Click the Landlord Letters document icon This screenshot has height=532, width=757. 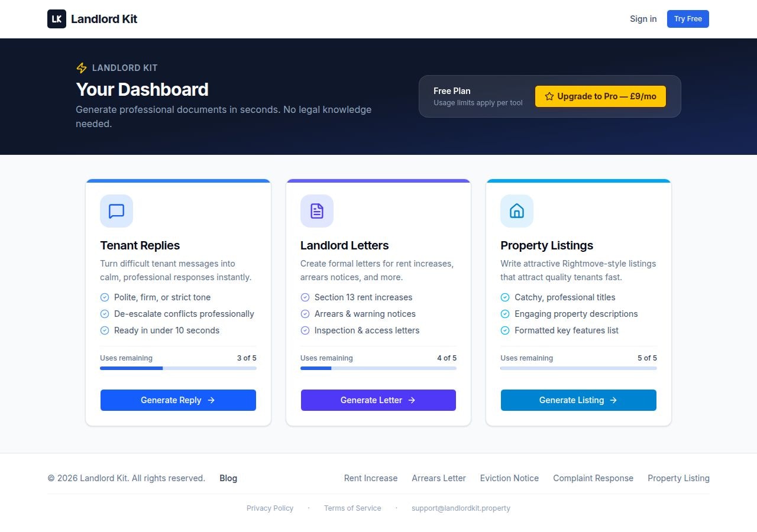(317, 211)
